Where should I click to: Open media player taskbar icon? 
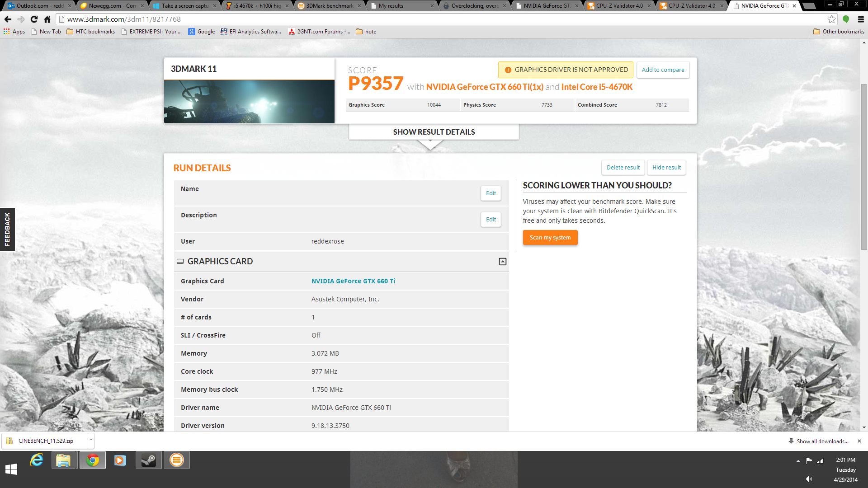[120, 460]
